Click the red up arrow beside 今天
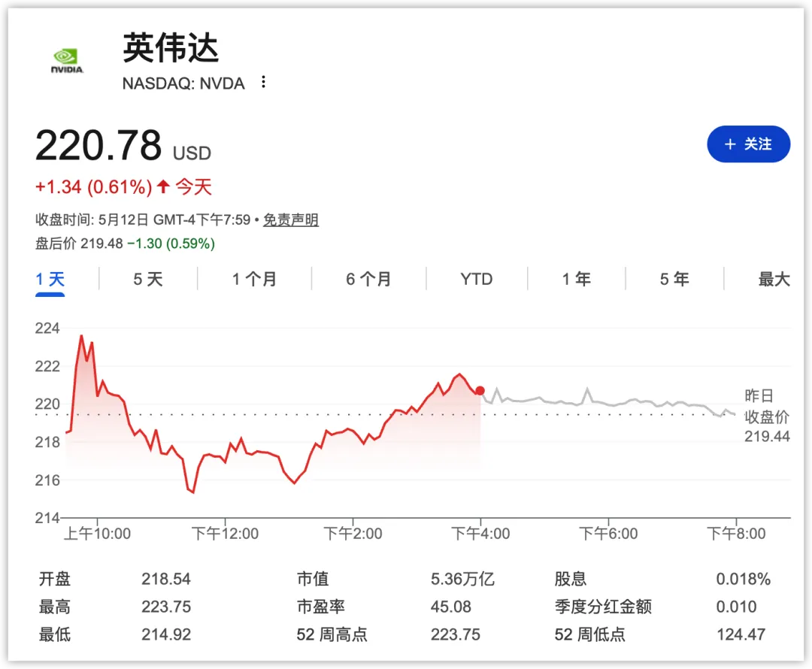812x669 pixels. click(x=163, y=186)
